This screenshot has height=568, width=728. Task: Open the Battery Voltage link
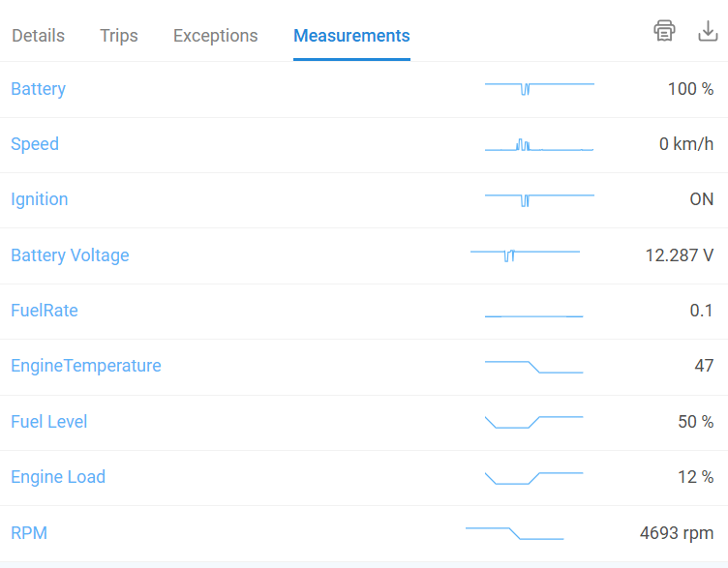click(x=70, y=255)
